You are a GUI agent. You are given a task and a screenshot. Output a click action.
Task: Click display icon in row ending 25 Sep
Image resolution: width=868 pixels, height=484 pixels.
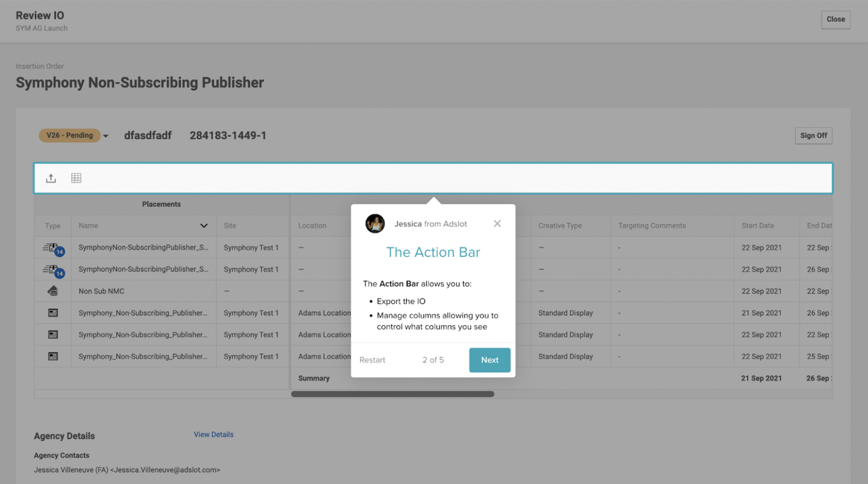click(53, 356)
